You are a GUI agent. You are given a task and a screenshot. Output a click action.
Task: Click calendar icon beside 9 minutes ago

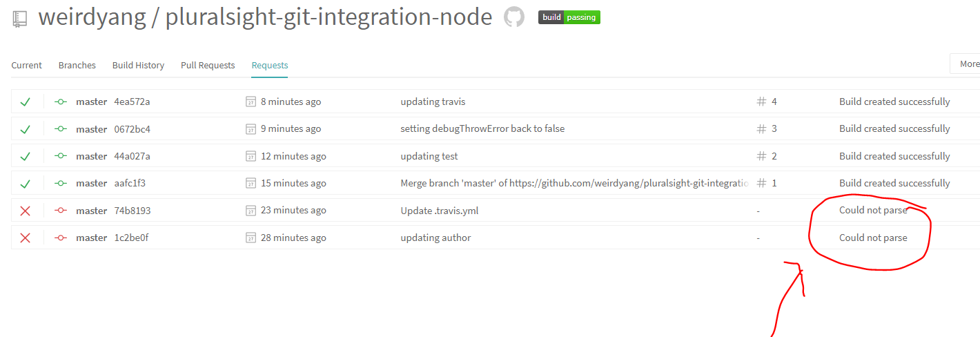(x=251, y=129)
